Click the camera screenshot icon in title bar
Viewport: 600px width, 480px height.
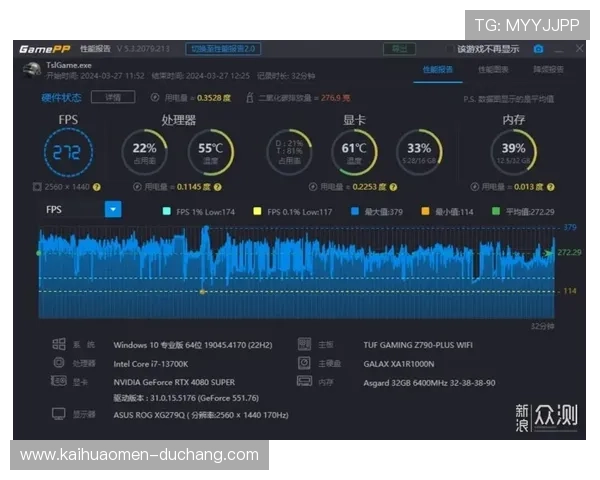[538, 48]
